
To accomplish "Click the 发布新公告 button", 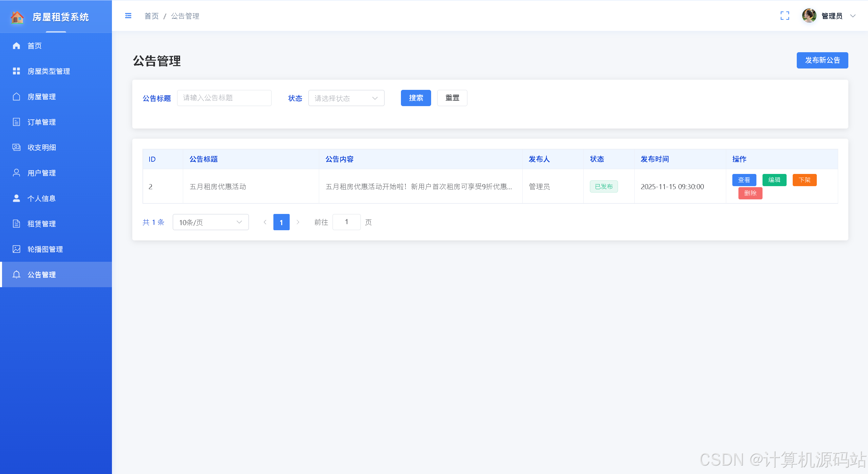I will 822,60.
